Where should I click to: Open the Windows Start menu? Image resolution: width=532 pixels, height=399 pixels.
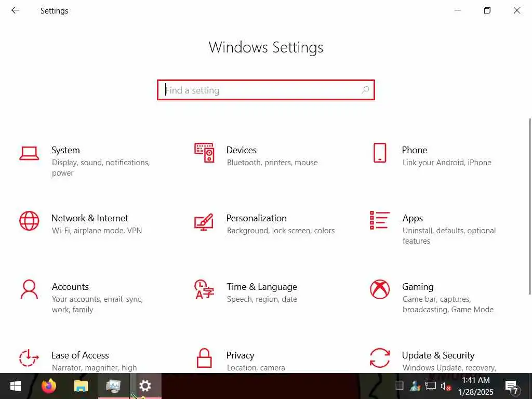pos(15,386)
